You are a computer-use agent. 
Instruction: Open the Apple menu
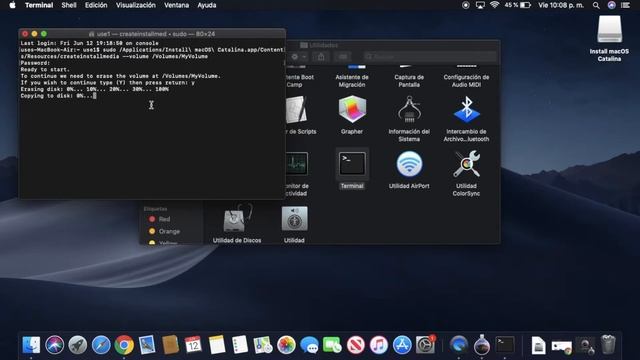[x=12, y=5]
